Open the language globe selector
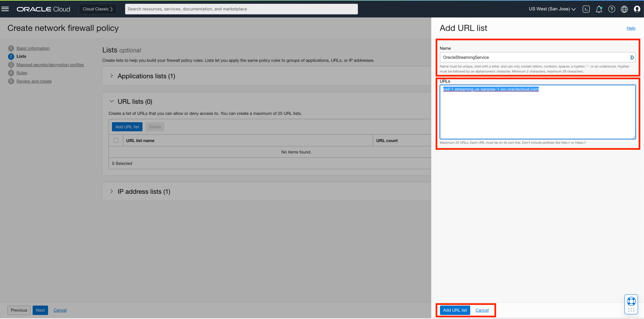The image size is (644, 319). pos(624,9)
